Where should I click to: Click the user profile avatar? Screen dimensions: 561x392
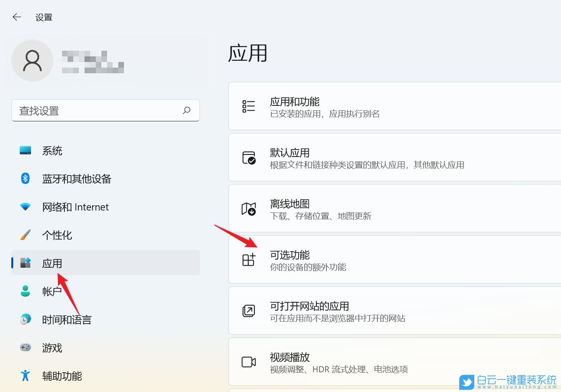32,61
